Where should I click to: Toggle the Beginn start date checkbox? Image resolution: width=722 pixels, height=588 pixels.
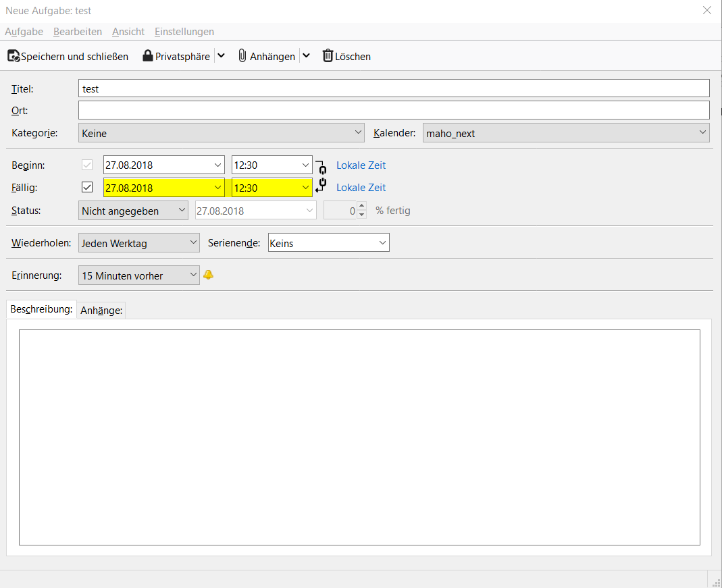point(87,165)
